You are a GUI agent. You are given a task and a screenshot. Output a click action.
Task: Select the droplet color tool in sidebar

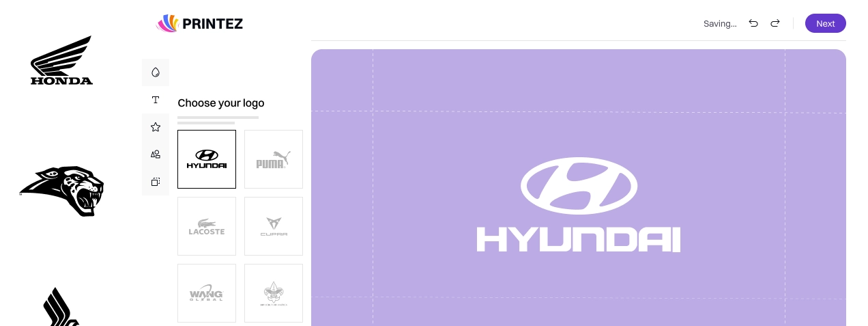156,72
